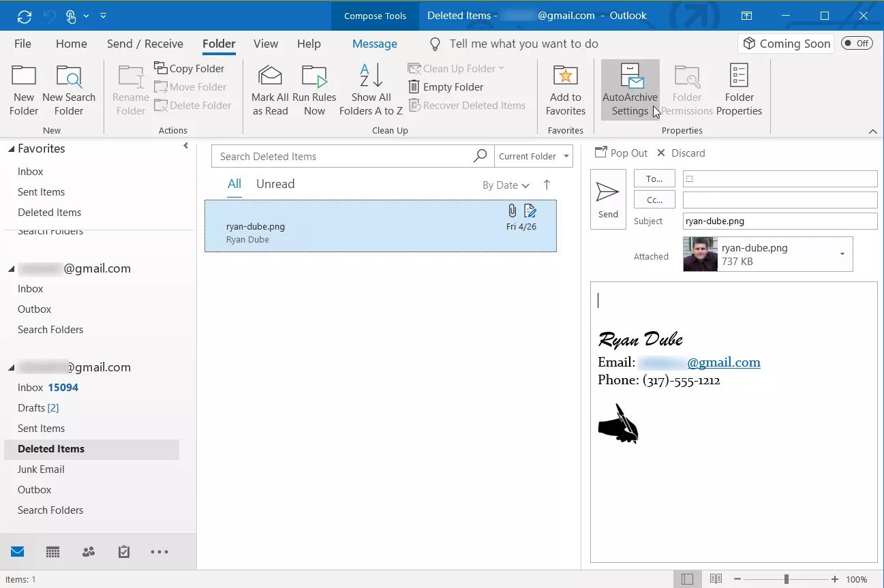Open the touch/mouse mode icon
Viewport: 884px width, 588px height.
tap(71, 16)
